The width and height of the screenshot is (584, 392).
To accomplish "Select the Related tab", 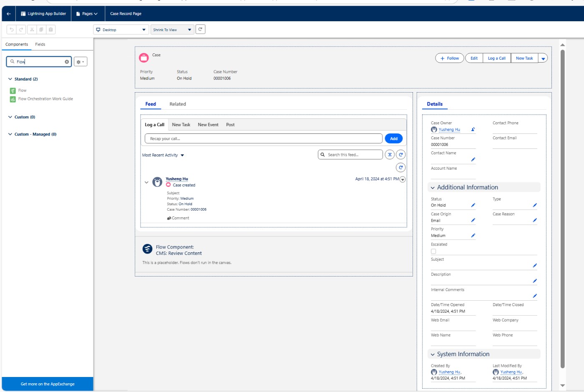I will click(x=178, y=104).
